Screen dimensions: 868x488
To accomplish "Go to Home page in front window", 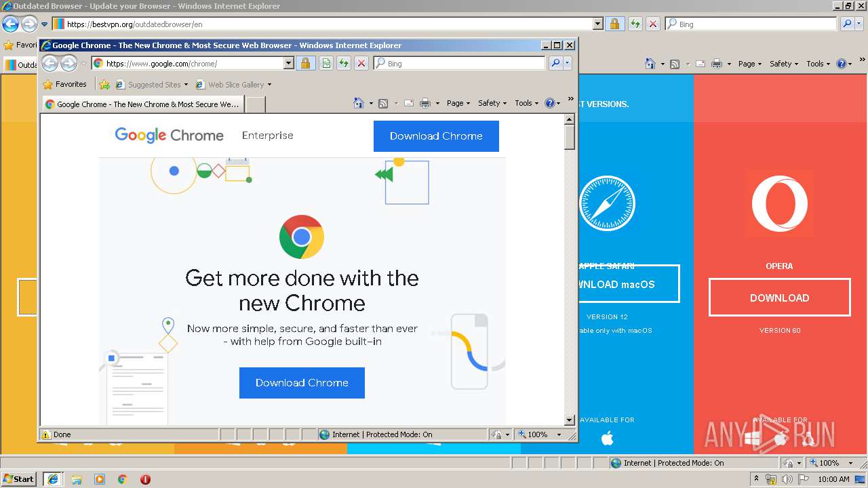I will (x=359, y=103).
